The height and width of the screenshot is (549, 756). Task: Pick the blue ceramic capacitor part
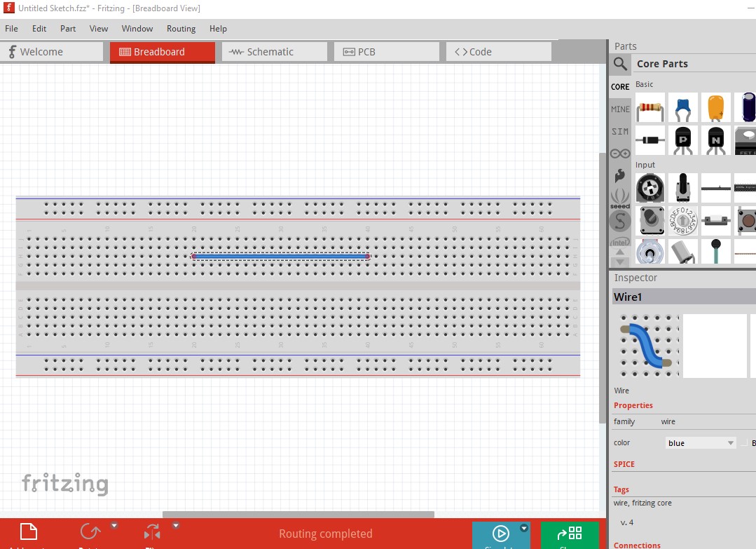[x=682, y=108]
